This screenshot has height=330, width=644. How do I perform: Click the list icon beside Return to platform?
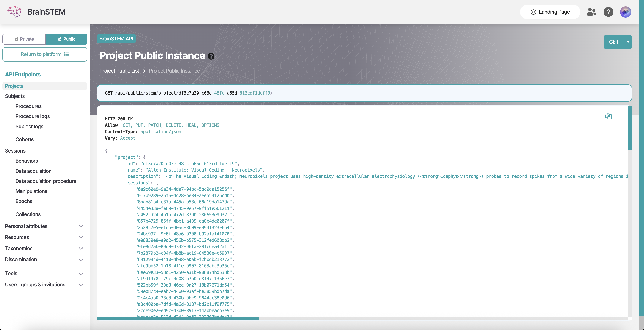click(67, 54)
